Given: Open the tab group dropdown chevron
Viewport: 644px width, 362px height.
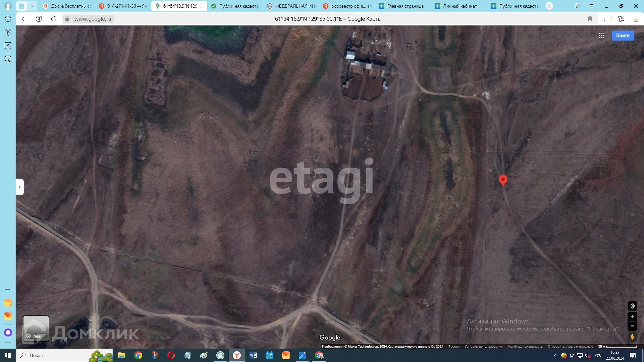Looking at the screenshot, I should tap(32, 6).
